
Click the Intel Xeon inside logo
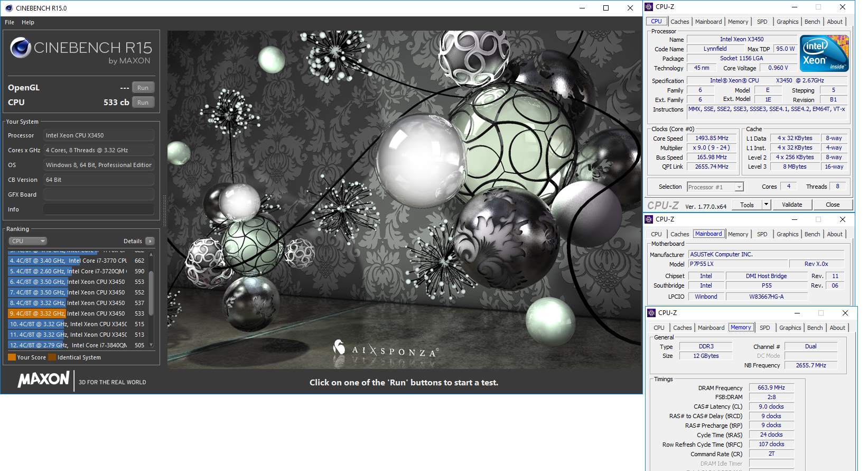824,53
